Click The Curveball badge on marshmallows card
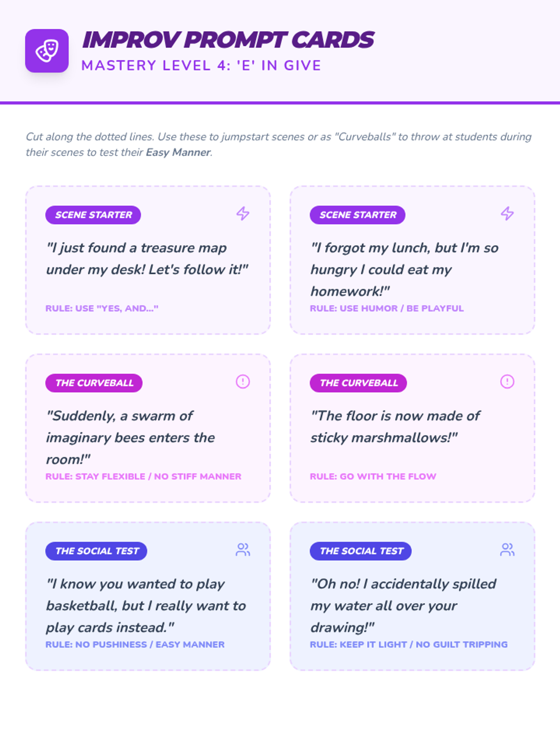The image size is (560, 747). (x=358, y=383)
